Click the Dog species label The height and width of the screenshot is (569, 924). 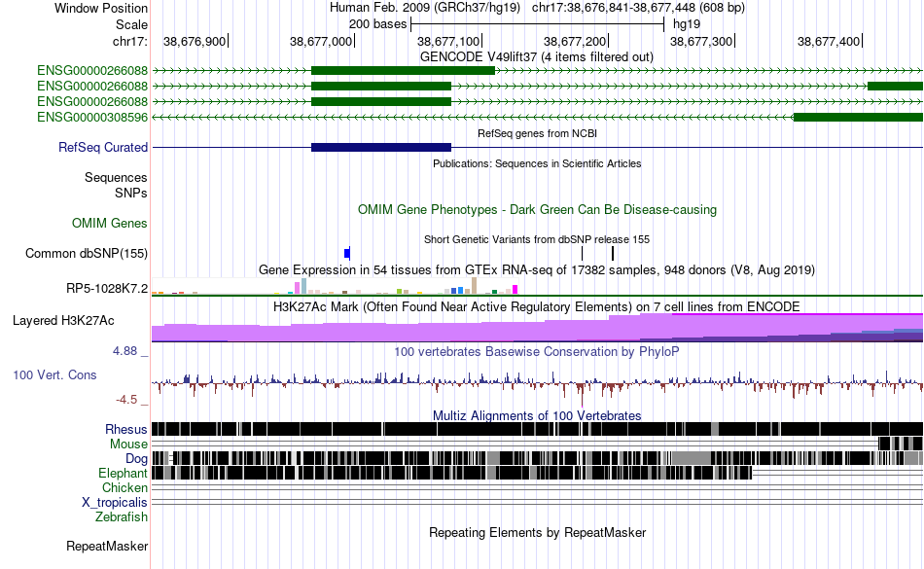136,459
